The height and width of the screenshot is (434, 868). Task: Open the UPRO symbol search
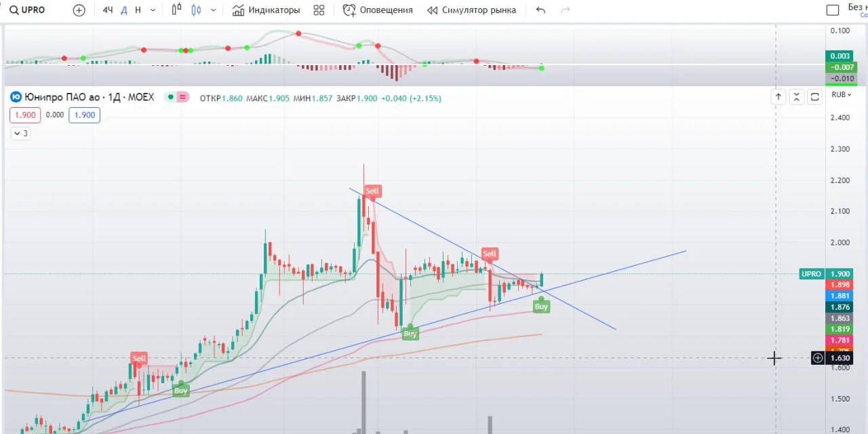(x=28, y=10)
